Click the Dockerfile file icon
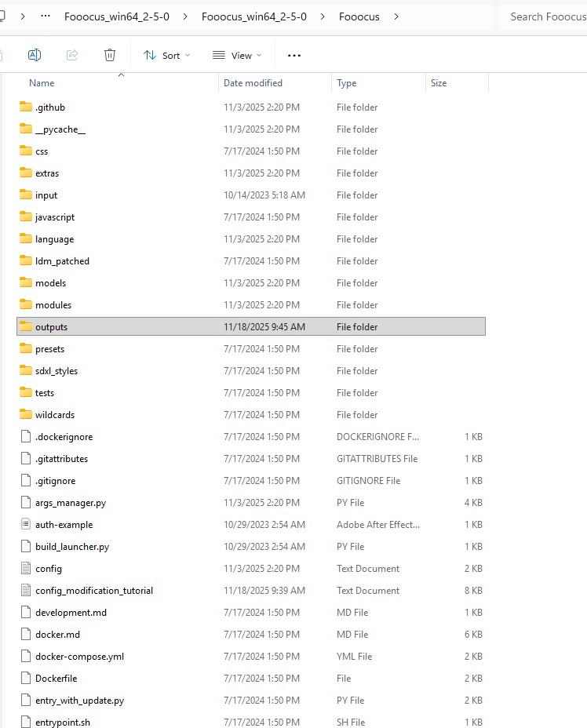Image resolution: width=587 pixels, height=728 pixels. pyautogui.click(x=26, y=679)
